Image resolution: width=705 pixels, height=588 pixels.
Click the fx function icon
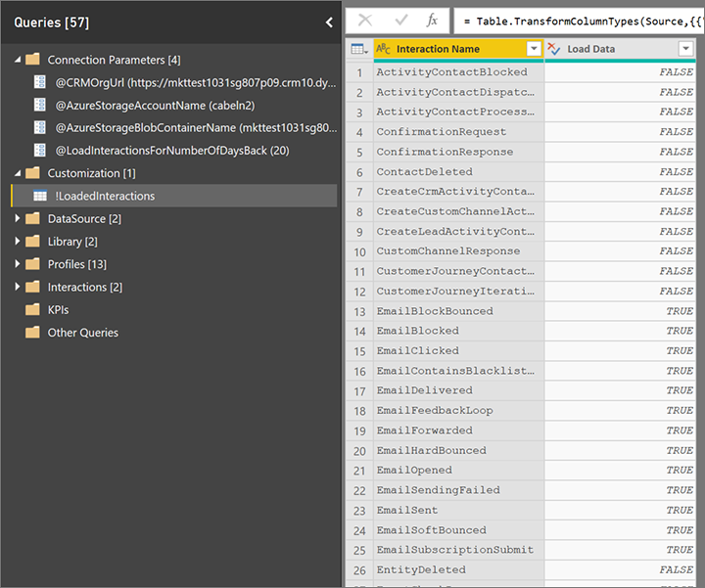[432, 21]
